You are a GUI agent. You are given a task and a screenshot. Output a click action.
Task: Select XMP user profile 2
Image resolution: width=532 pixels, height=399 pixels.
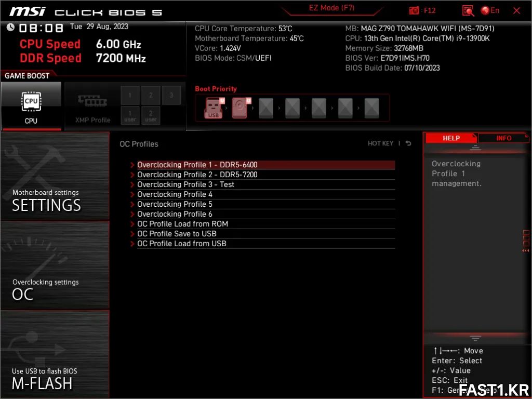(151, 116)
